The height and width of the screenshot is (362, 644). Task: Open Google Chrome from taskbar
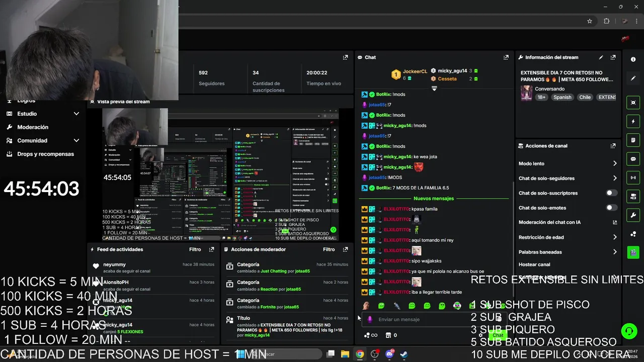point(360,354)
